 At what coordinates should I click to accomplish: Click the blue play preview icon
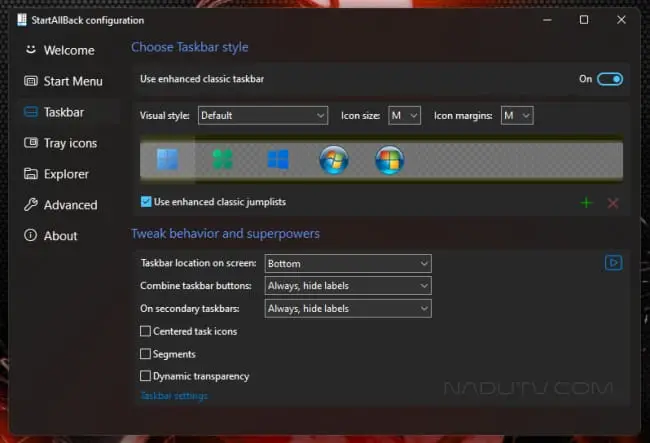click(x=613, y=263)
